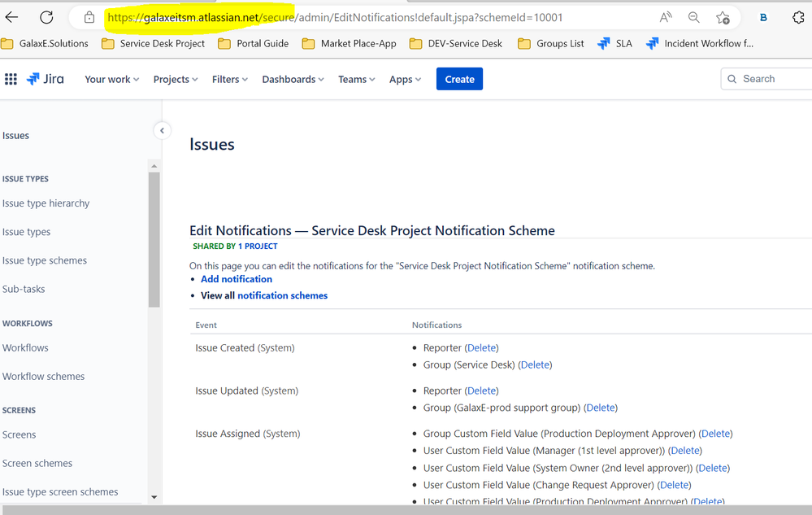Click the browser address bar URL
812x515 pixels.
coord(335,17)
